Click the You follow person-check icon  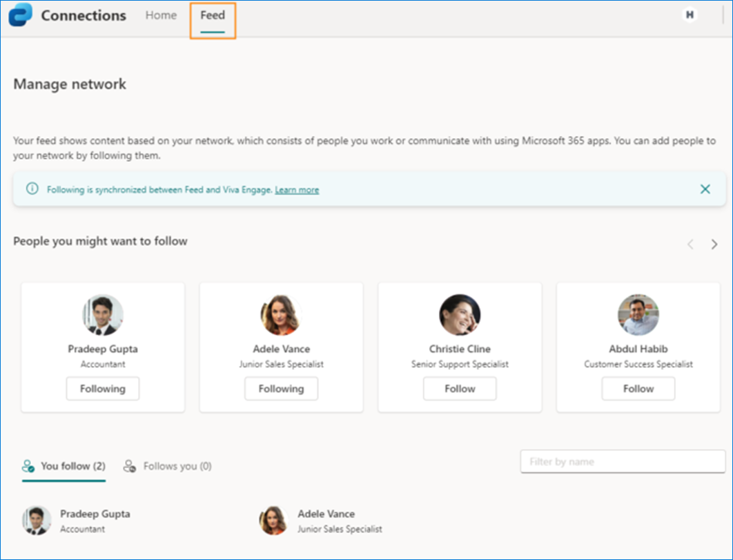[x=28, y=466]
